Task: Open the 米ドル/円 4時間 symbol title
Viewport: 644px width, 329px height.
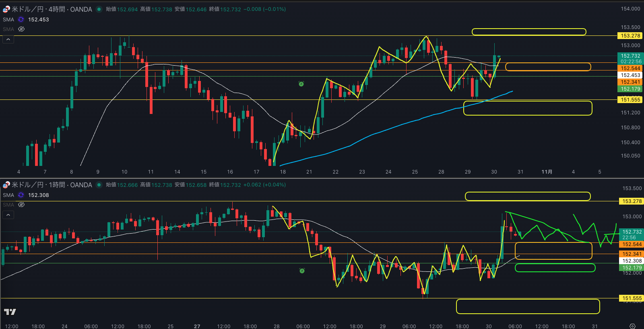Action: [52, 9]
